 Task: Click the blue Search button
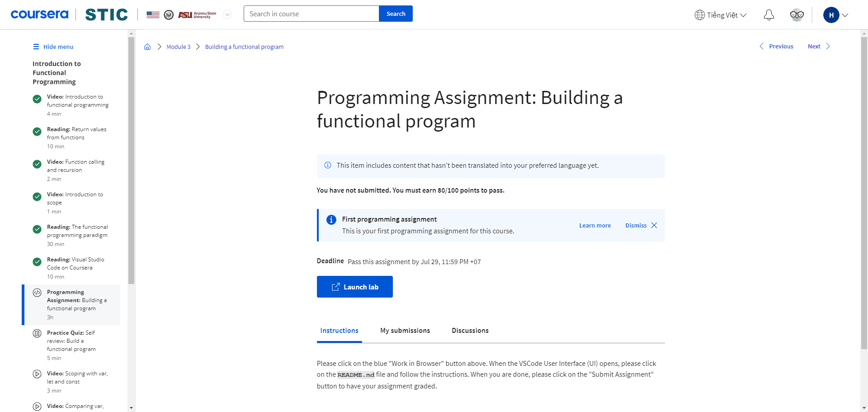pyautogui.click(x=396, y=14)
